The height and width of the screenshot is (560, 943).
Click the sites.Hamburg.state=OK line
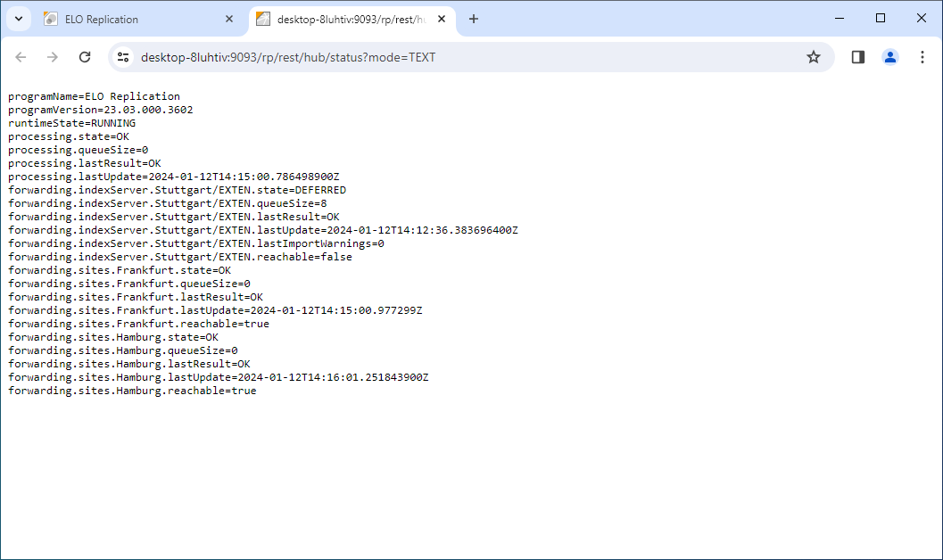(x=113, y=337)
